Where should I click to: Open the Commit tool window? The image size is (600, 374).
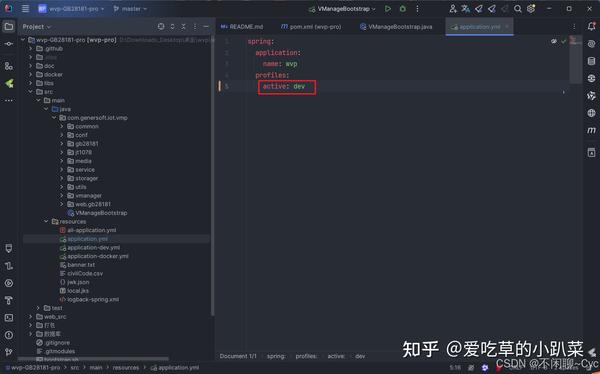point(8,44)
